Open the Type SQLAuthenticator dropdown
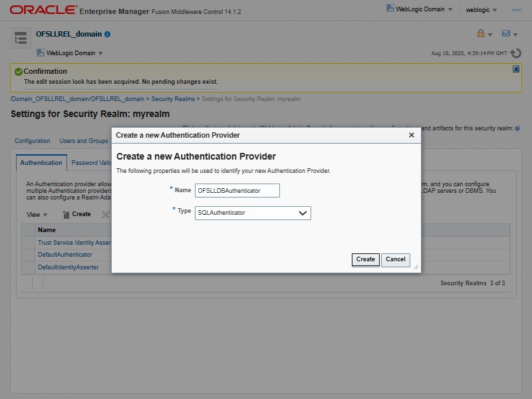Image resolution: width=532 pixels, height=399 pixels. tap(253, 213)
